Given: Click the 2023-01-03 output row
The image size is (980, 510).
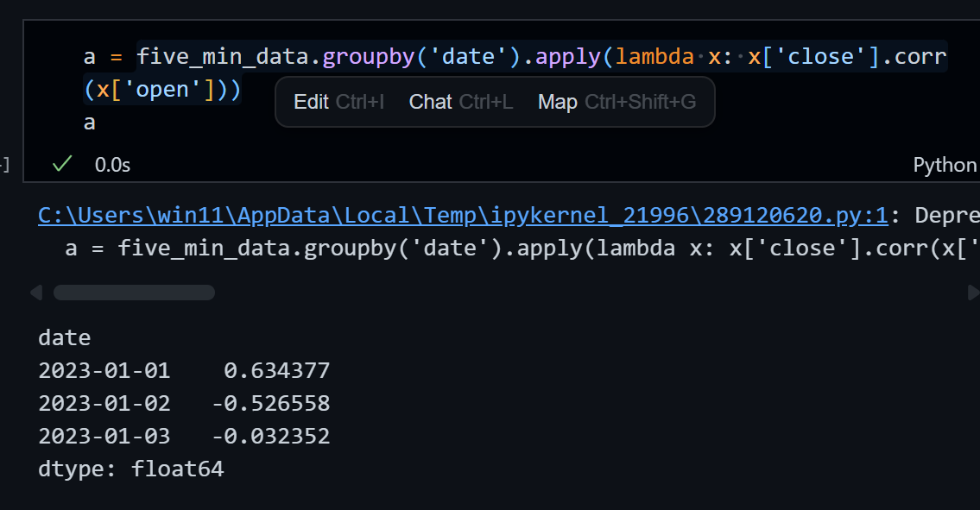Looking at the screenshot, I should [104, 436].
